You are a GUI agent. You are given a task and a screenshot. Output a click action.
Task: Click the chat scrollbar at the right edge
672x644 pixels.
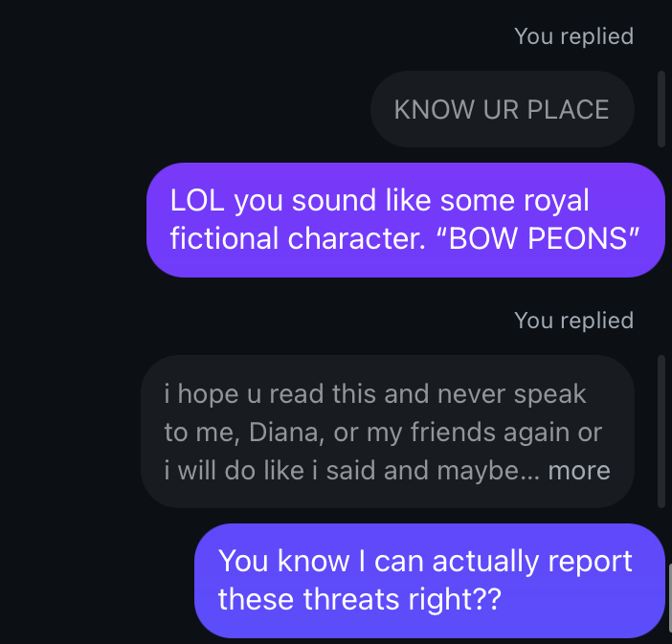[x=669, y=603]
